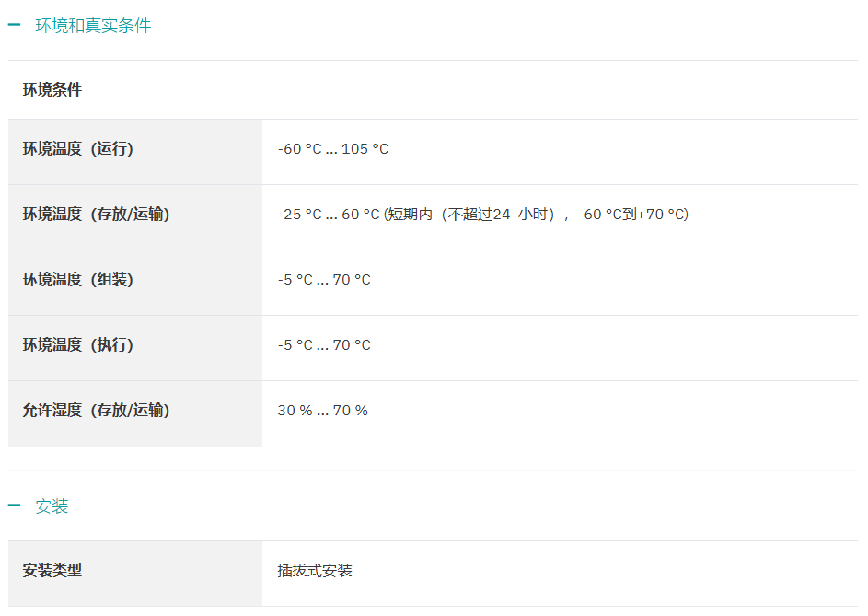The image size is (868, 616).
Task: Select the 插拔式安装 value text
Action: (x=315, y=571)
